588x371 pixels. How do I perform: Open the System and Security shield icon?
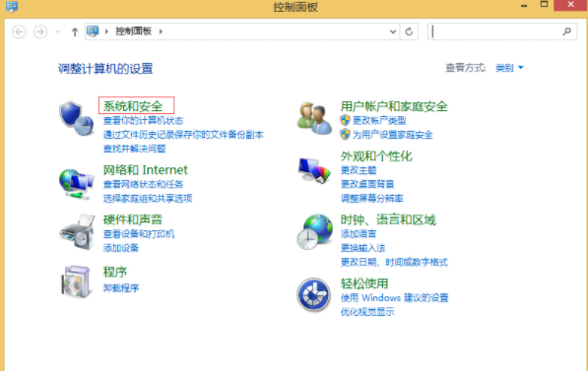[x=76, y=118]
